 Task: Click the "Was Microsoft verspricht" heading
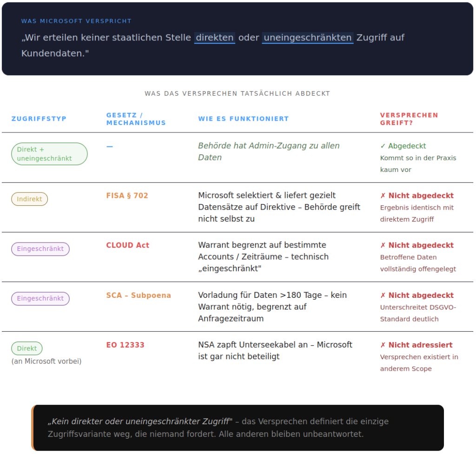point(76,21)
